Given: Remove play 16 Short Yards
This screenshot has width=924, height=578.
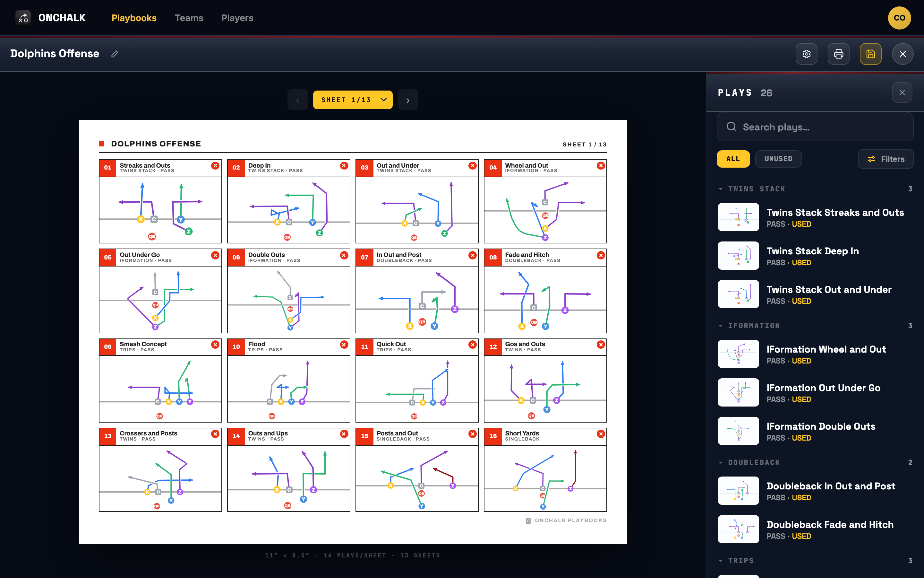Looking at the screenshot, I should click(x=601, y=433).
